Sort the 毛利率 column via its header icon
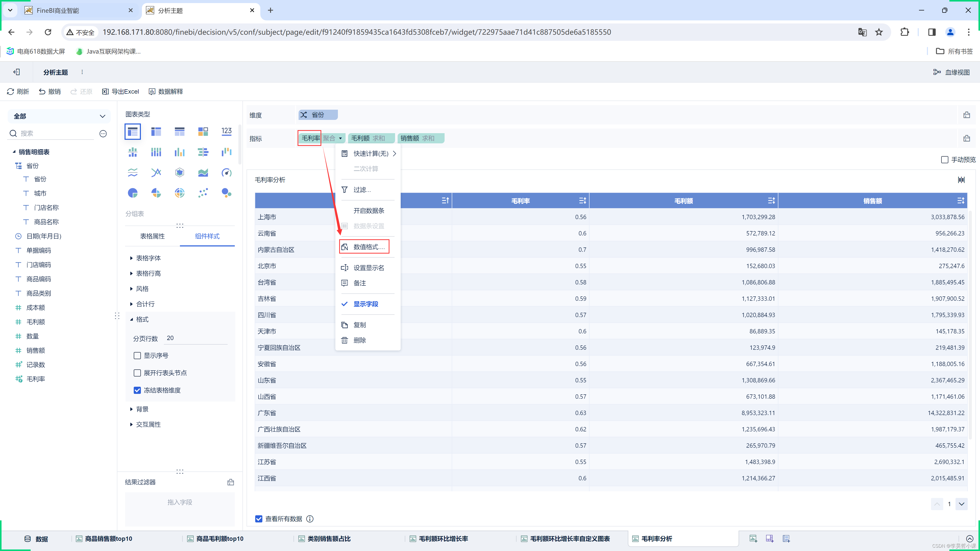Screen dimensions: 980x551 [x=582, y=201]
